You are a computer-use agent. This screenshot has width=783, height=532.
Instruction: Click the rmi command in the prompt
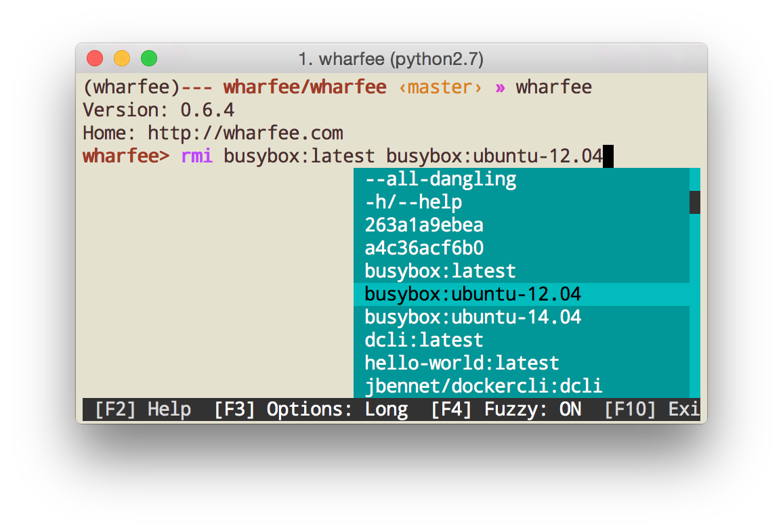pyautogui.click(x=196, y=156)
